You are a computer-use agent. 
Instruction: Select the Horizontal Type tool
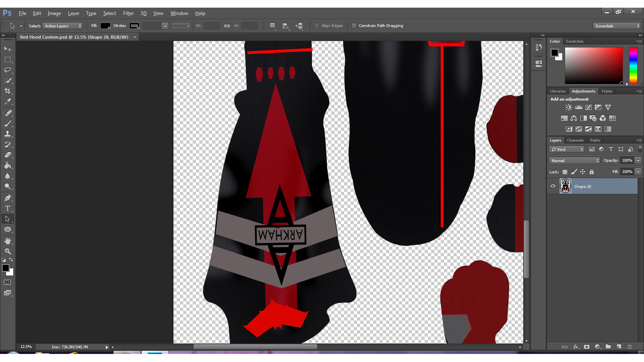8,208
